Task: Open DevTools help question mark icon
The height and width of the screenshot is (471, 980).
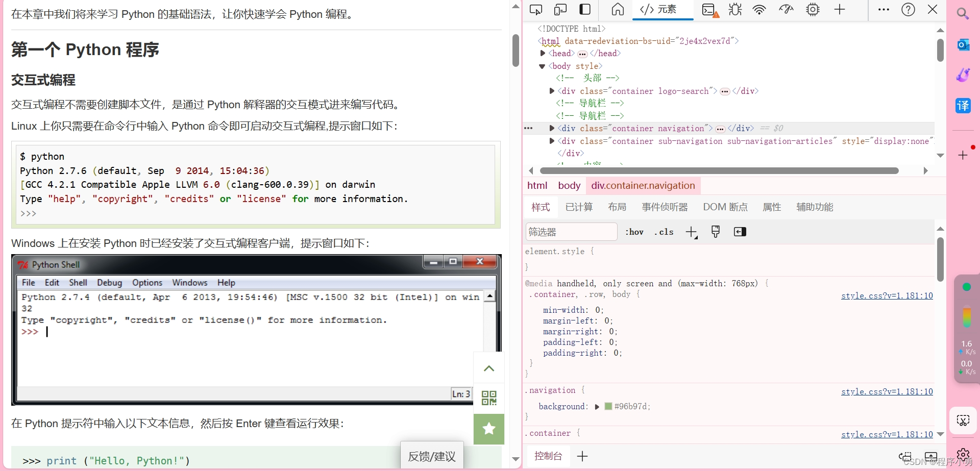Action: coord(908,10)
